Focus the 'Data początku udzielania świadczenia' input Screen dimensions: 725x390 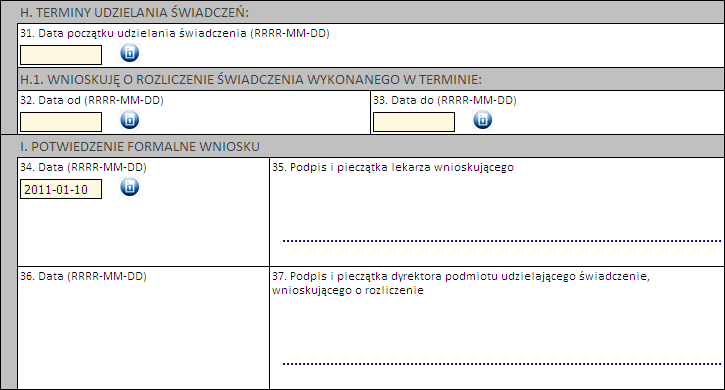(x=61, y=55)
